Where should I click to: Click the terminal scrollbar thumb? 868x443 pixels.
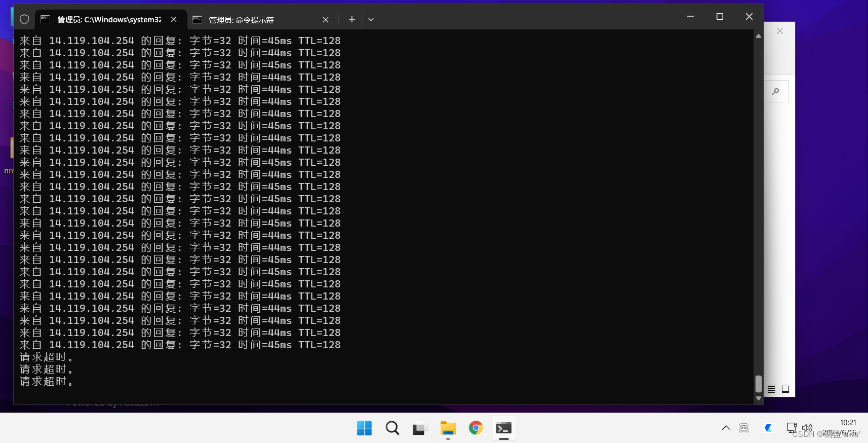pyautogui.click(x=758, y=384)
